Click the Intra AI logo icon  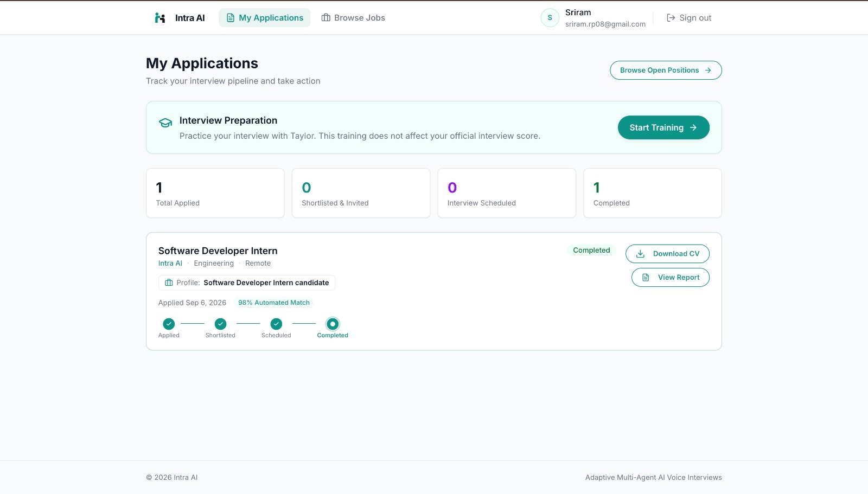(x=159, y=18)
